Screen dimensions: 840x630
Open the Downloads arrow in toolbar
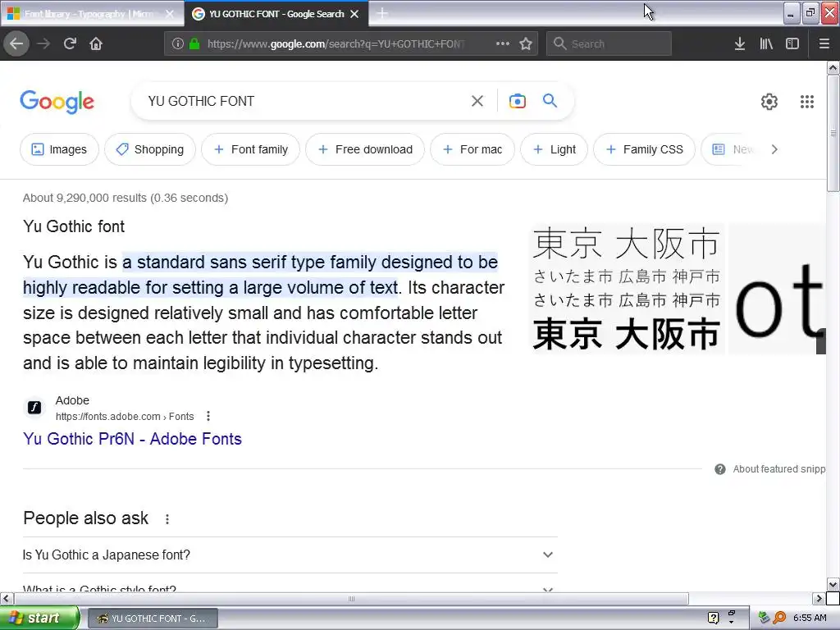(740, 43)
